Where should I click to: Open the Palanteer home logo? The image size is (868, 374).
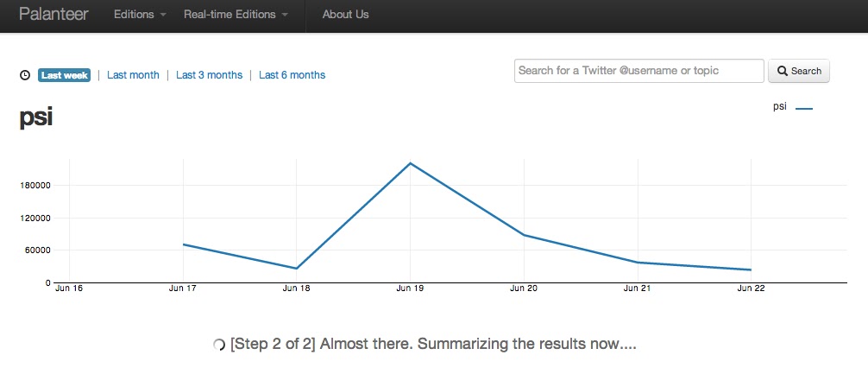(x=53, y=15)
